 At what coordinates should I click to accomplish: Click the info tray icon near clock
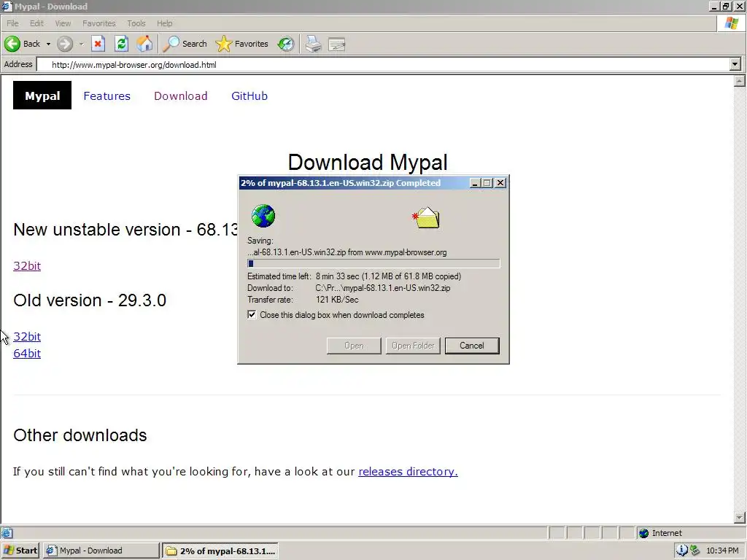point(682,550)
